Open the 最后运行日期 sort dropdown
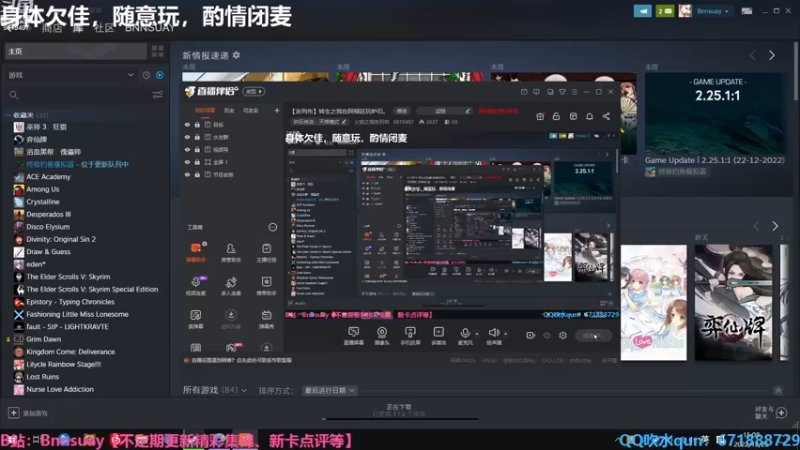 coord(329,390)
